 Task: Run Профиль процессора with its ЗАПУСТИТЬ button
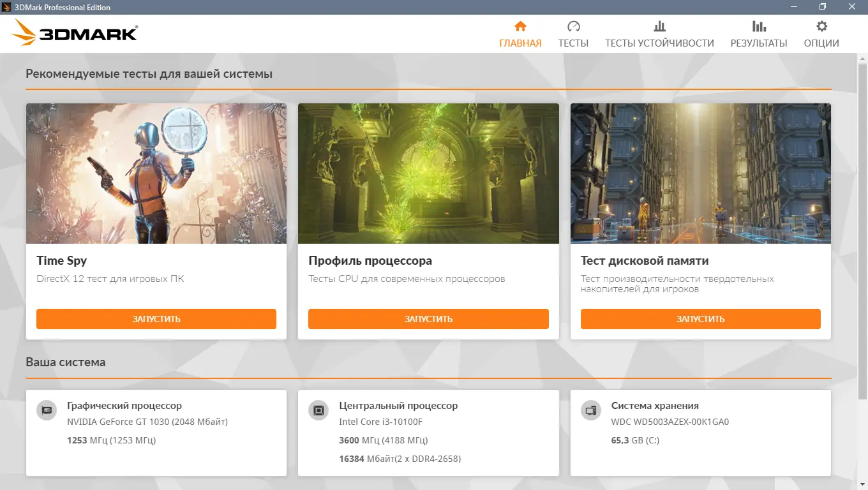pyautogui.click(x=428, y=319)
